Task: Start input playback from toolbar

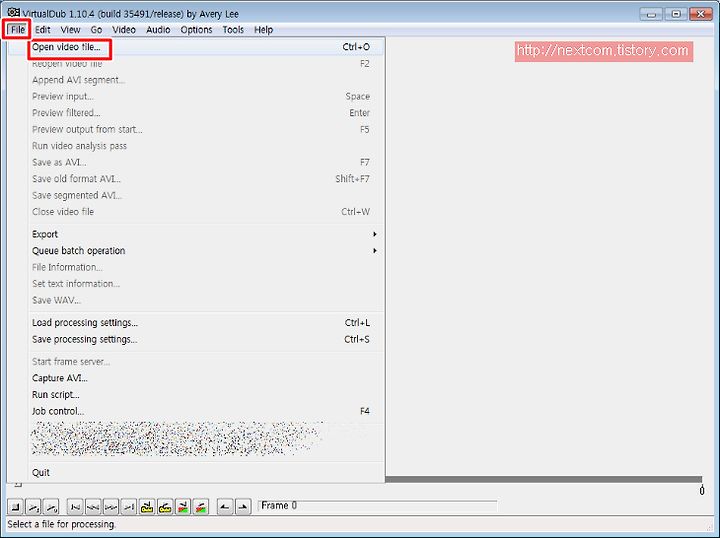Action: coord(34,507)
